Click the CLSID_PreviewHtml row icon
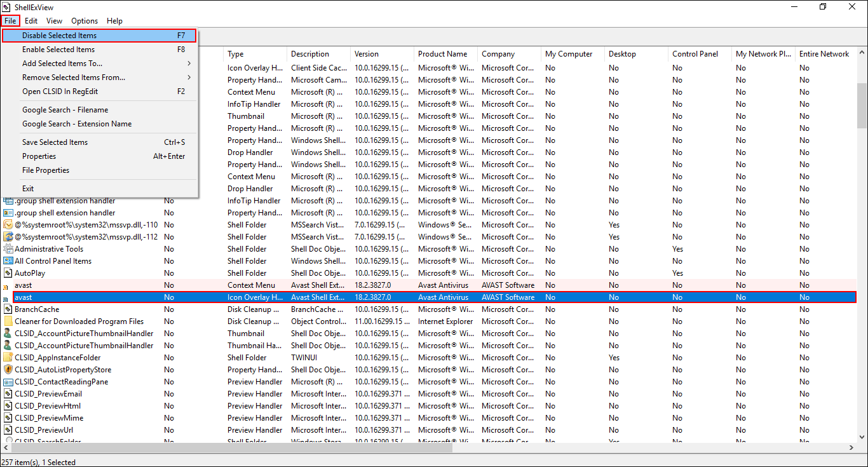Image resolution: width=868 pixels, height=467 pixels. 8,406
